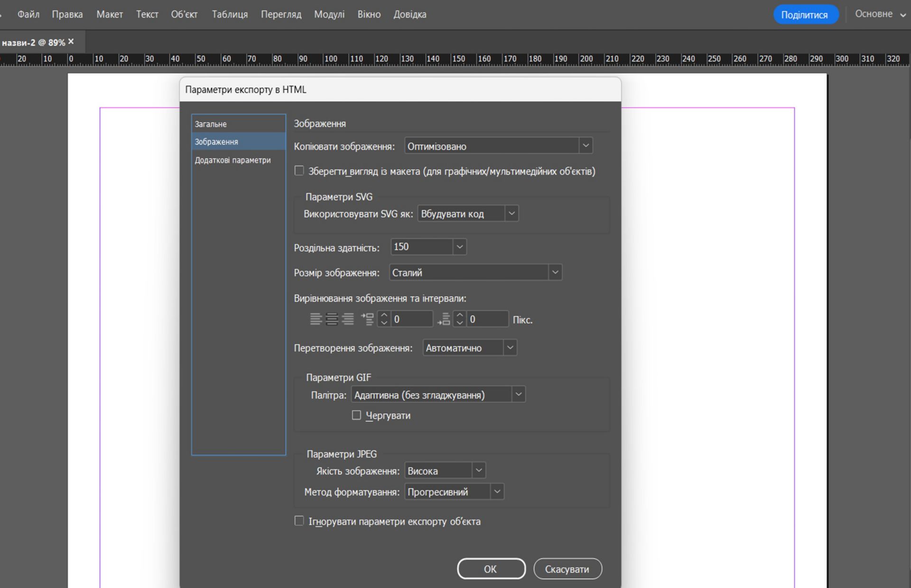Screen dimensions: 911x588
Task: Click the space before value field
Action: pyautogui.click(x=411, y=319)
